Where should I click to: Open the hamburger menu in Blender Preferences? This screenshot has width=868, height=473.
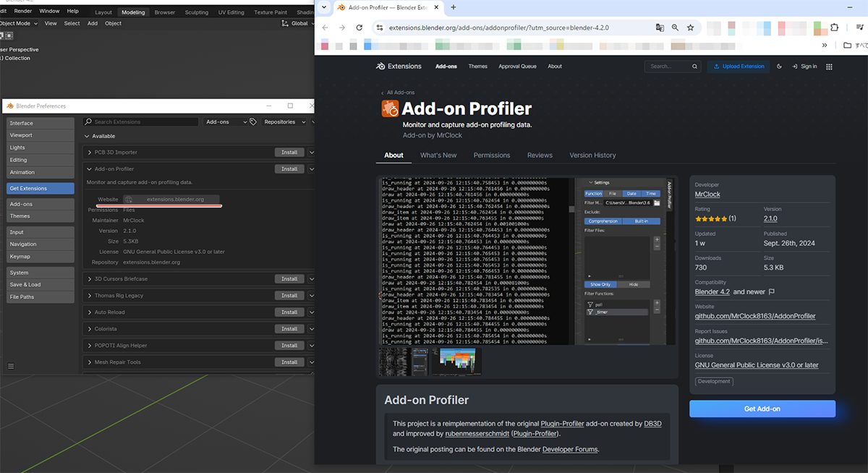pyautogui.click(x=11, y=367)
